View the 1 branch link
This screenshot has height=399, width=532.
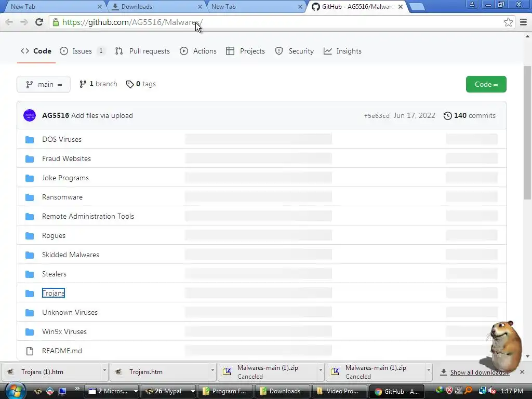(98, 84)
